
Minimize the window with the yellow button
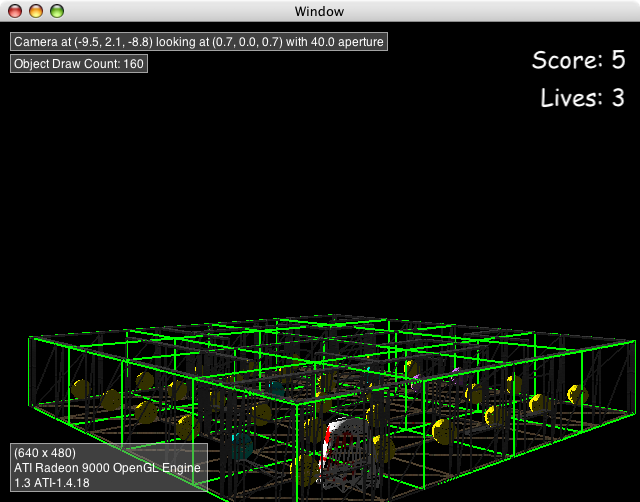pos(35,11)
